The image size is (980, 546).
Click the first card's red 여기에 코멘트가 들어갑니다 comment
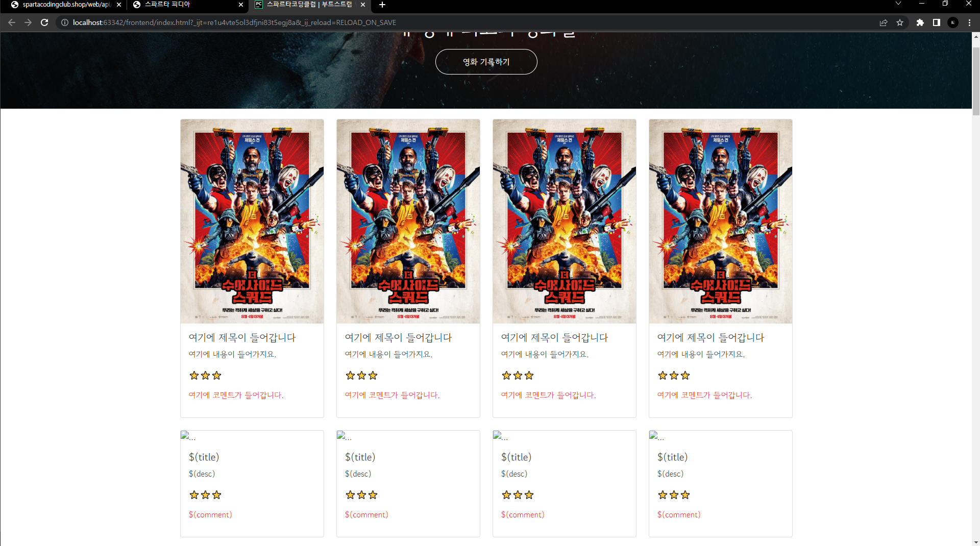236,395
